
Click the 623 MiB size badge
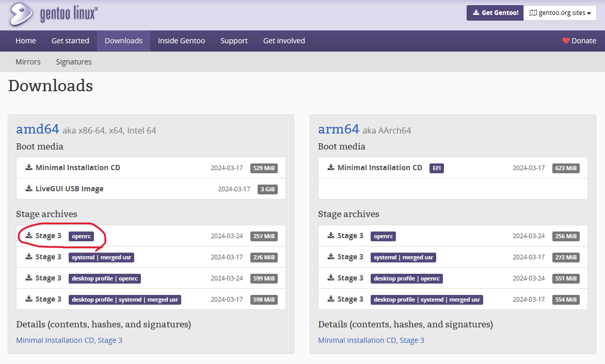tap(566, 168)
